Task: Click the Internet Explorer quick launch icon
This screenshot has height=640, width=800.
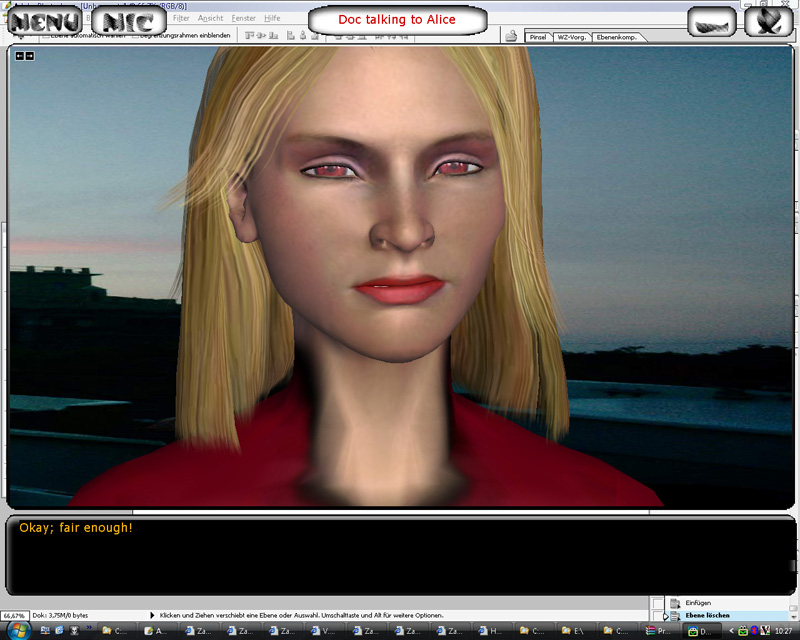Action: (x=59, y=631)
